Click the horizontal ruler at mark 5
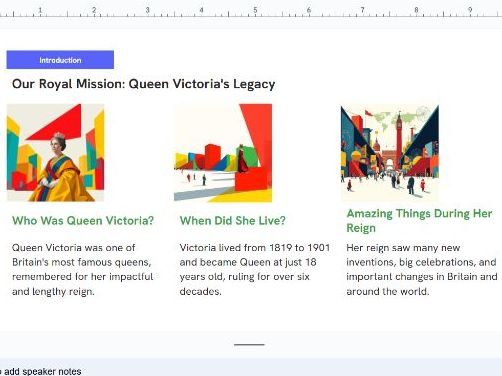The width and height of the screenshot is (502, 376). coord(255,11)
